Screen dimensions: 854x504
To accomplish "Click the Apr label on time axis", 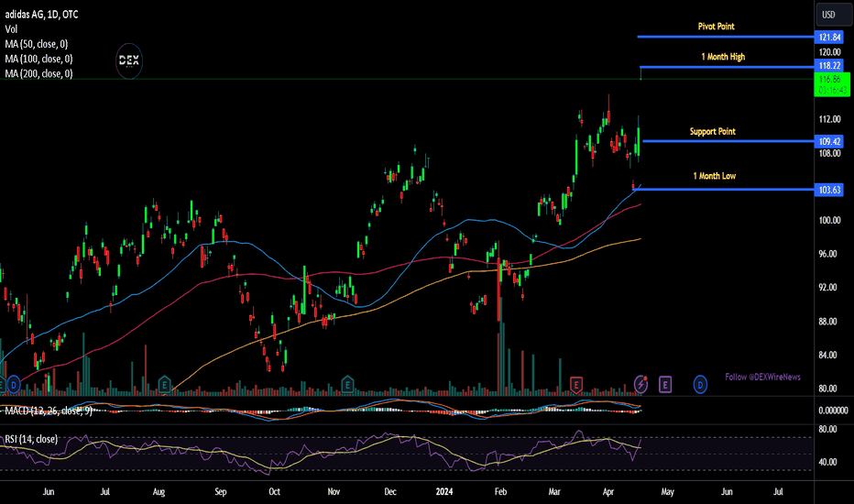I will tap(608, 491).
